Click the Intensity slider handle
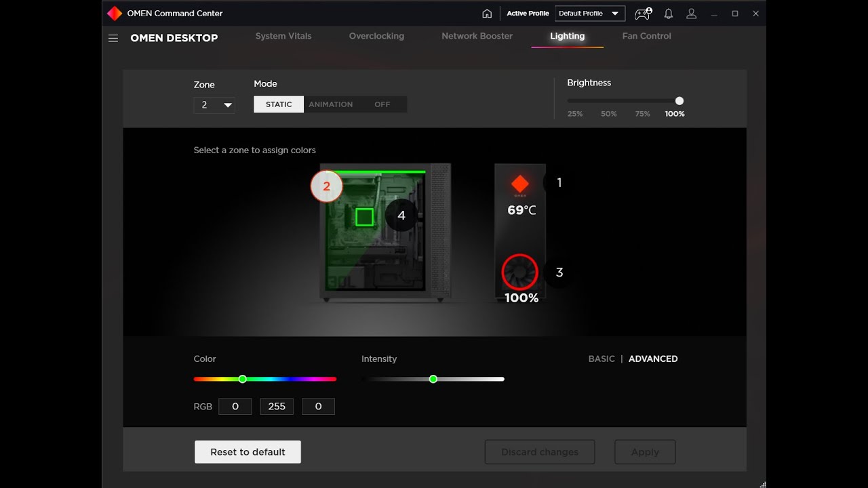 [433, 379]
